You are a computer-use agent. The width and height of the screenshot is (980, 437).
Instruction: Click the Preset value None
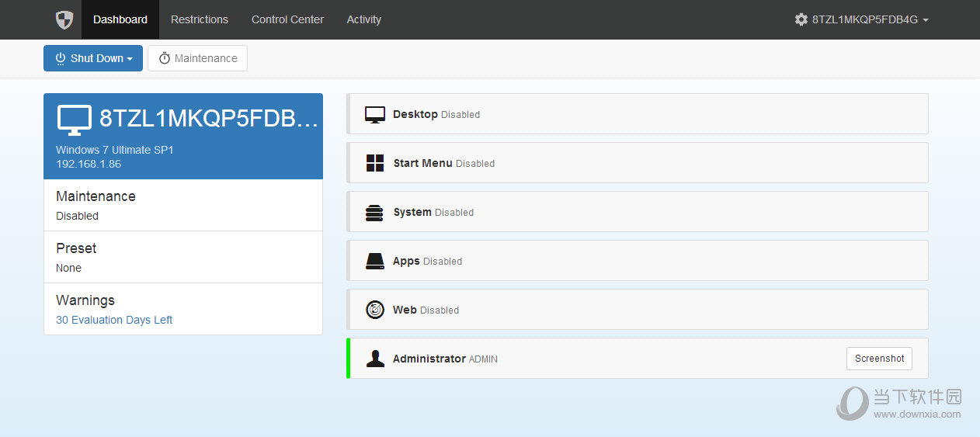click(68, 268)
